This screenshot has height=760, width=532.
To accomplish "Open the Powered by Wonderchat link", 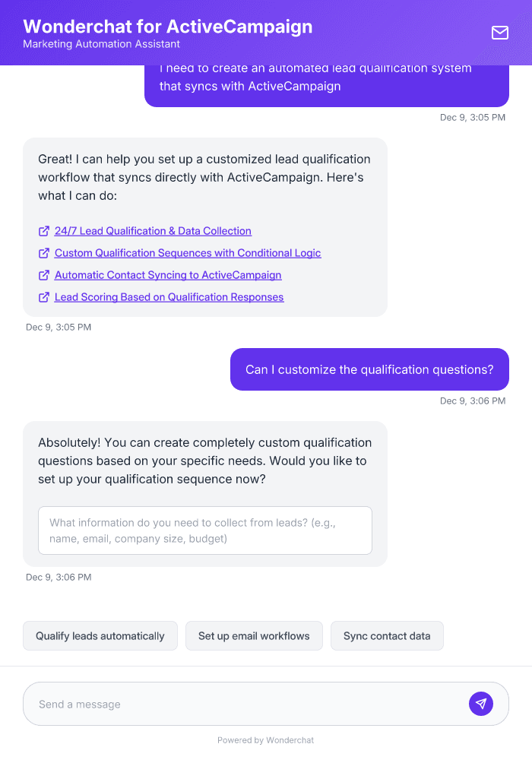I will (265, 739).
